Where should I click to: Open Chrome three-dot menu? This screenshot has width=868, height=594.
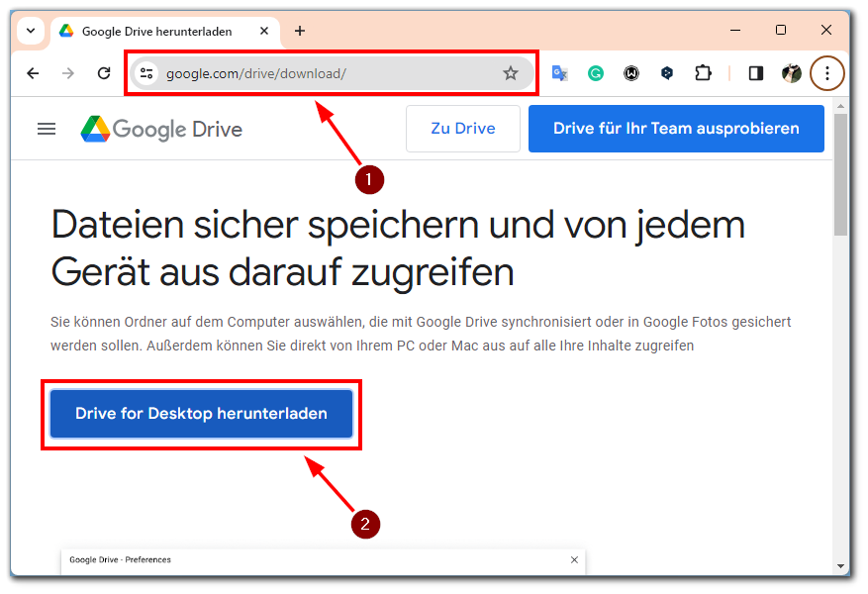pyautogui.click(x=827, y=73)
